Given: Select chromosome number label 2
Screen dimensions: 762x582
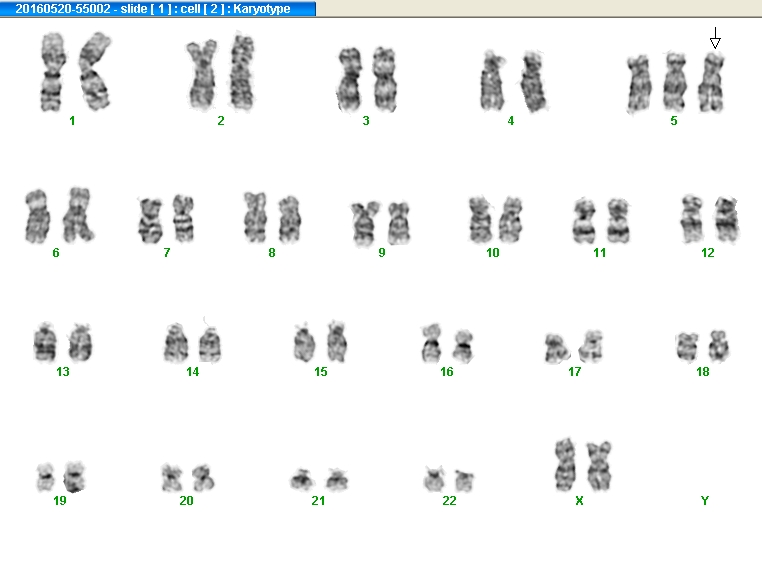Looking at the screenshot, I should [x=221, y=121].
